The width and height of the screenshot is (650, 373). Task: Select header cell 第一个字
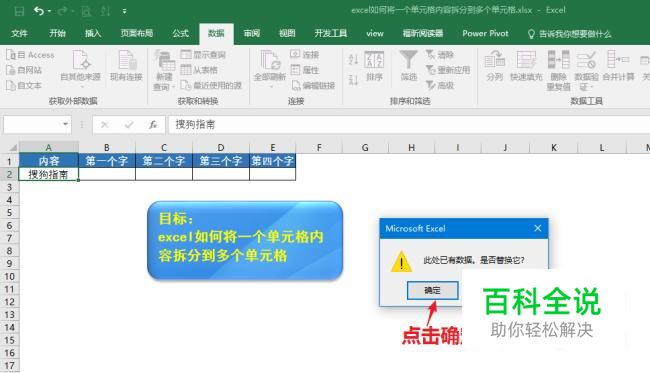pyautogui.click(x=107, y=161)
